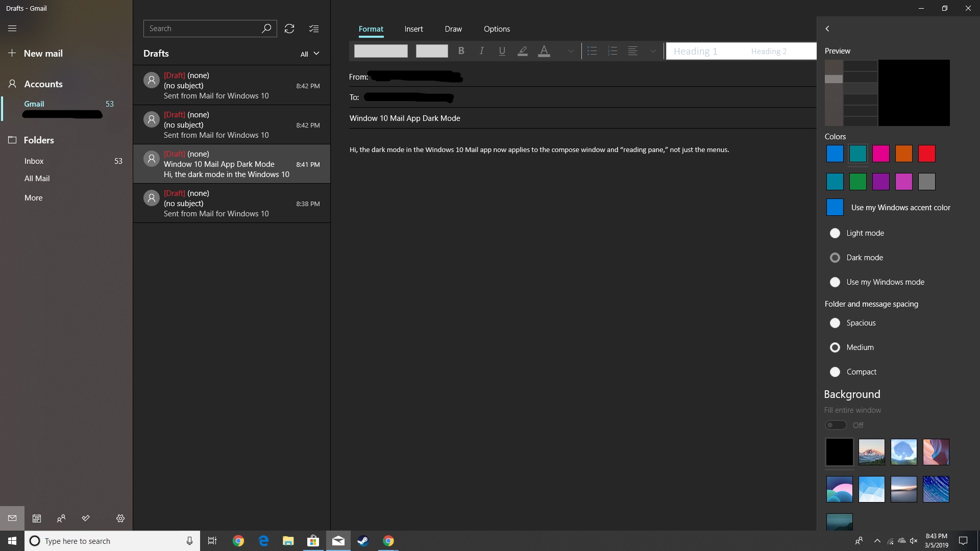Screen dimensions: 980x551
Task: Toggle Bold formatting
Action: (x=461, y=51)
